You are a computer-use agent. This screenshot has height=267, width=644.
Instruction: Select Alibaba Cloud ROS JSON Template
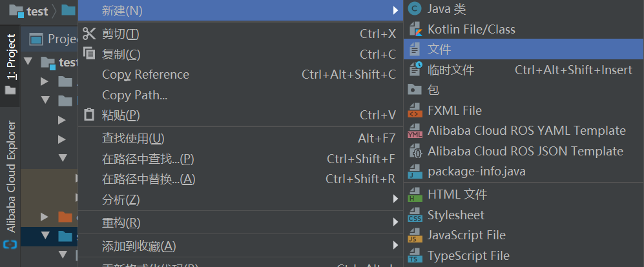pos(524,152)
